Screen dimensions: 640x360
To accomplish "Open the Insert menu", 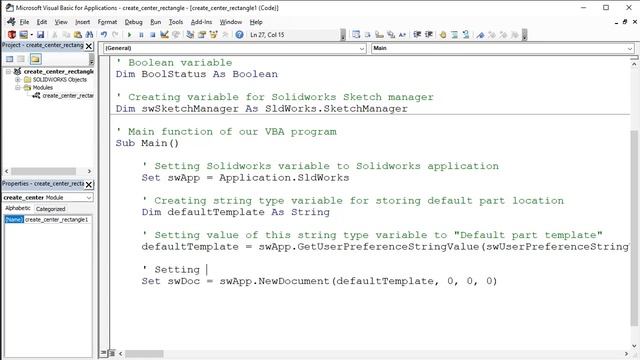I will coord(82,22).
